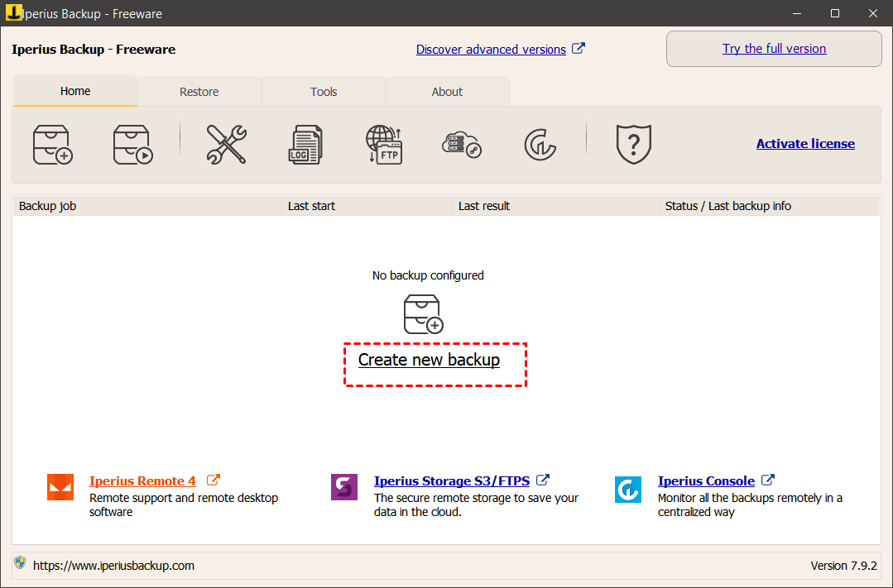Viewport: 893px width, 588px height.
Task: Click the shield icon in status bar
Action: [20, 563]
